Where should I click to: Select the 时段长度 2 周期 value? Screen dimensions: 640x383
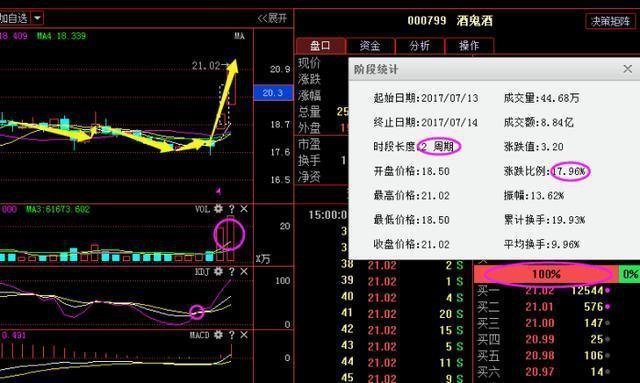pyautogui.click(x=438, y=146)
